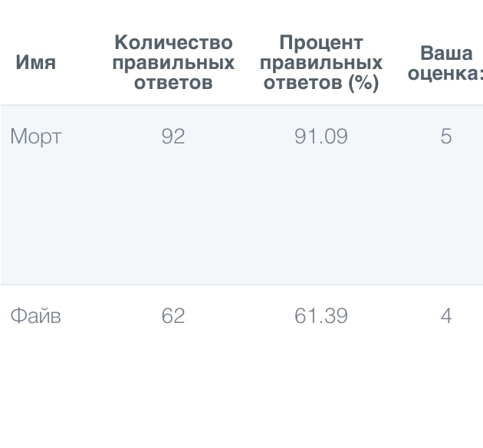Click the word "Количество" in the header
Screen dimensions: 483x448
(173, 43)
